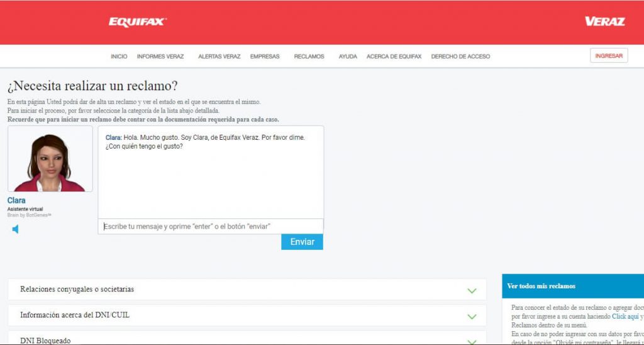Send the chat message with Enviar
644x345 pixels.
click(x=303, y=242)
